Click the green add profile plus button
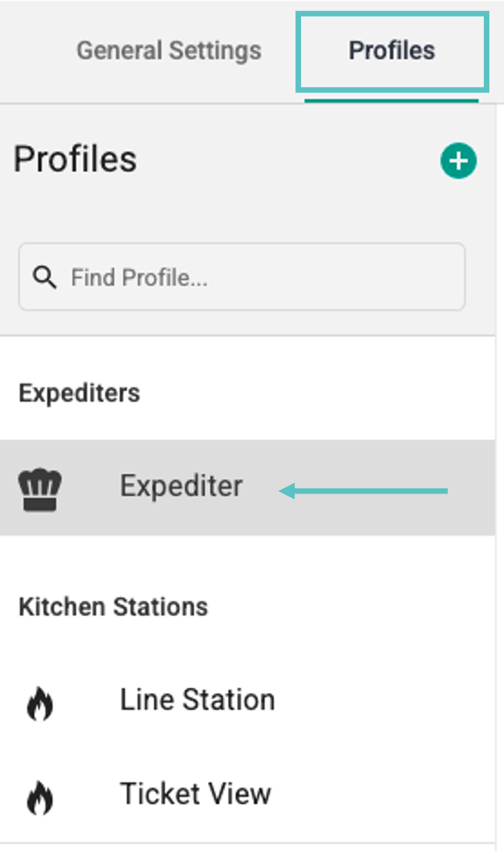Image resolution: width=504 pixels, height=852 pixels. [458, 161]
